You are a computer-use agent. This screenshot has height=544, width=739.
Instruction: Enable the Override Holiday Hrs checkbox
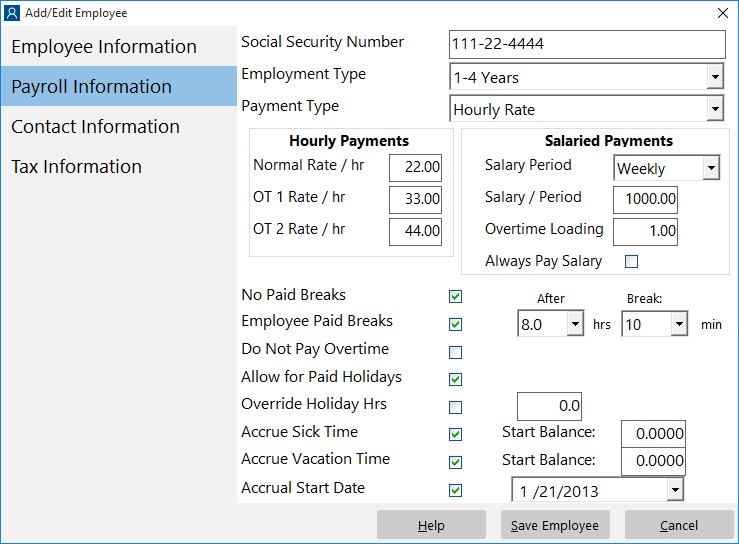click(455, 407)
